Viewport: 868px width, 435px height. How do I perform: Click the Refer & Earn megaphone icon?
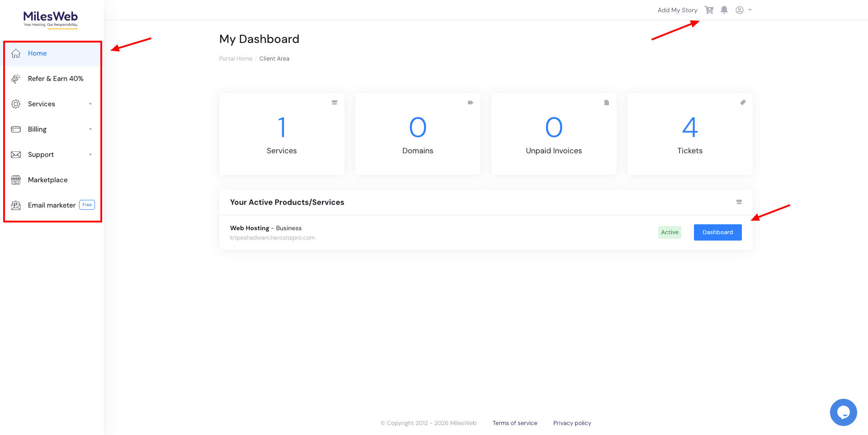tap(16, 79)
